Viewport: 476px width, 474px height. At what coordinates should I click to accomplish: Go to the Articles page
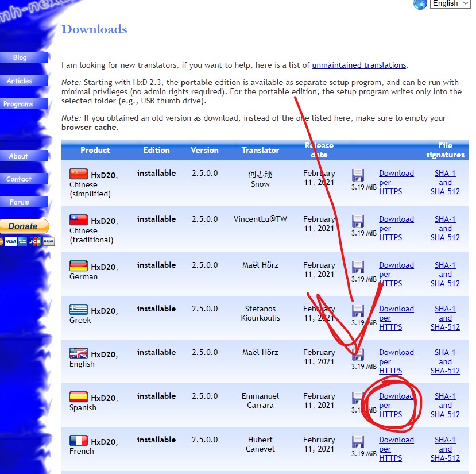pyautogui.click(x=24, y=80)
